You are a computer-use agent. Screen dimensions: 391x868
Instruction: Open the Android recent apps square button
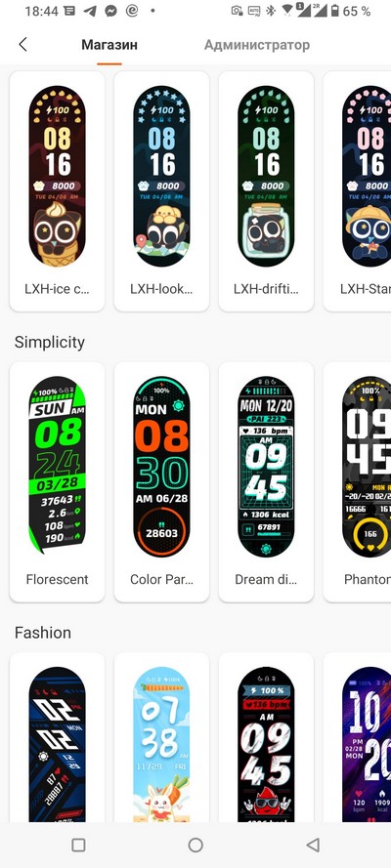coord(78,845)
